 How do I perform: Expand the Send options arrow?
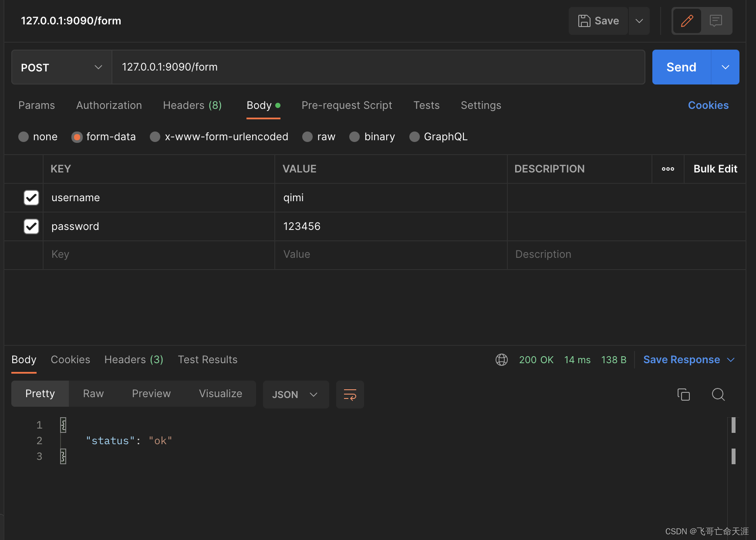(726, 67)
